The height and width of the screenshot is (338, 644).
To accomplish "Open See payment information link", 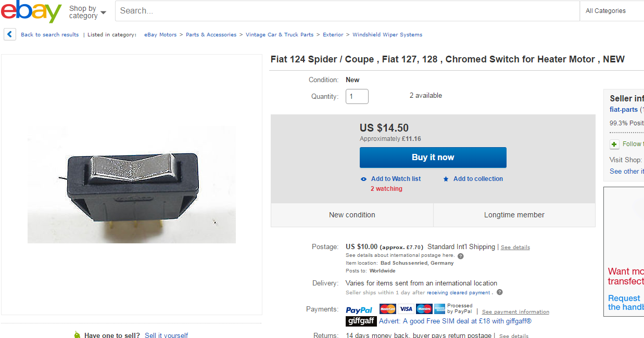I will (515, 312).
